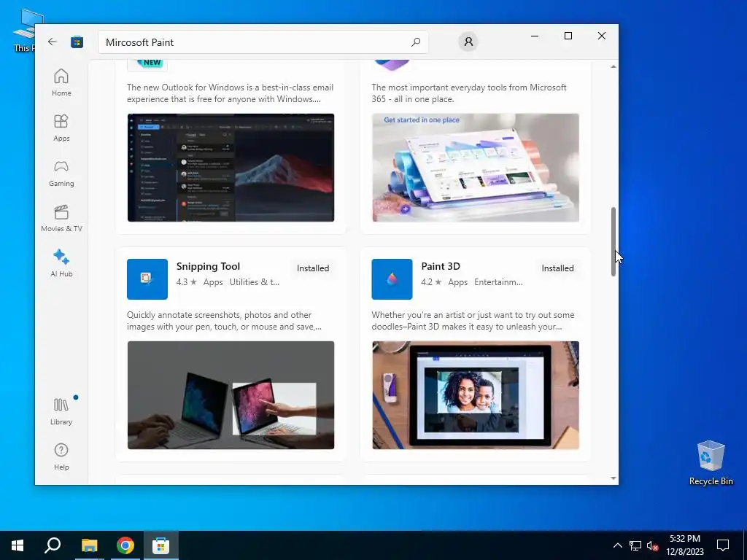Click the Paint 3D 4.2 star rating
747x560 pixels.
point(432,282)
